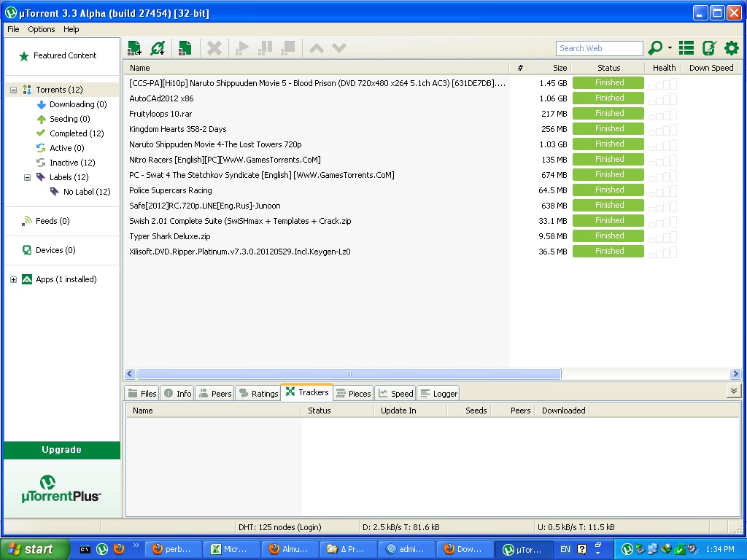This screenshot has width=747, height=560.
Task: Open the File menu
Action: (13, 29)
